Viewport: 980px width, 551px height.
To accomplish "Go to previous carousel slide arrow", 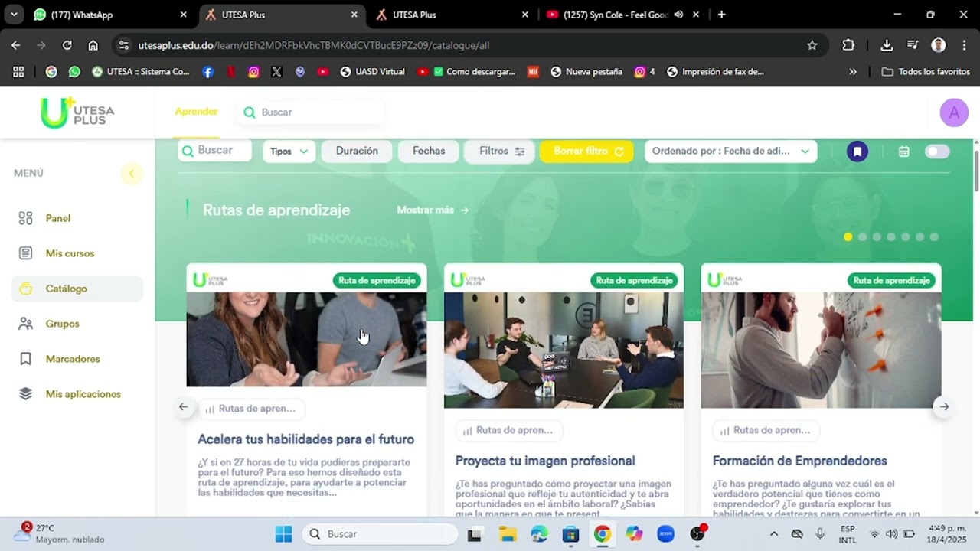I will point(183,407).
